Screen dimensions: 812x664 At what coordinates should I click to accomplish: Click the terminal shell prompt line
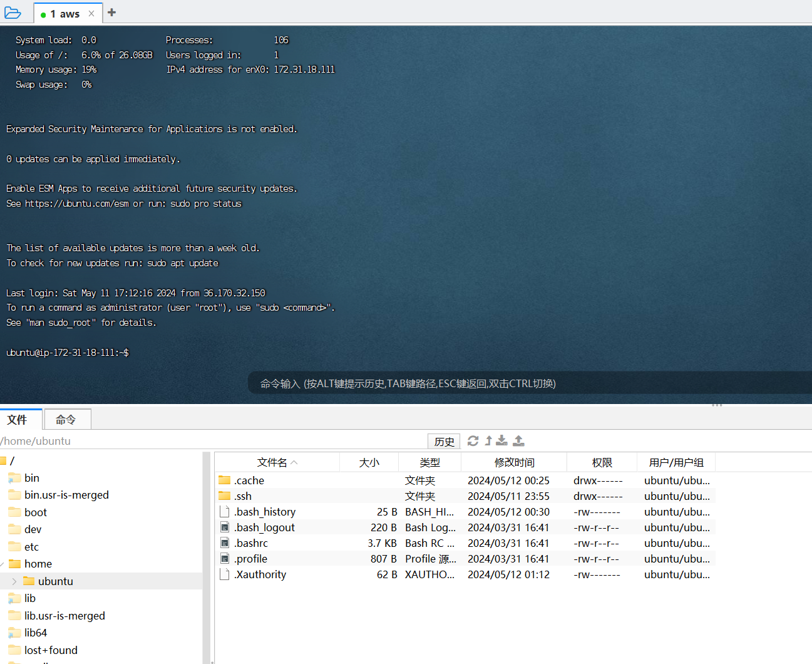pyautogui.click(x=68, y=353)
